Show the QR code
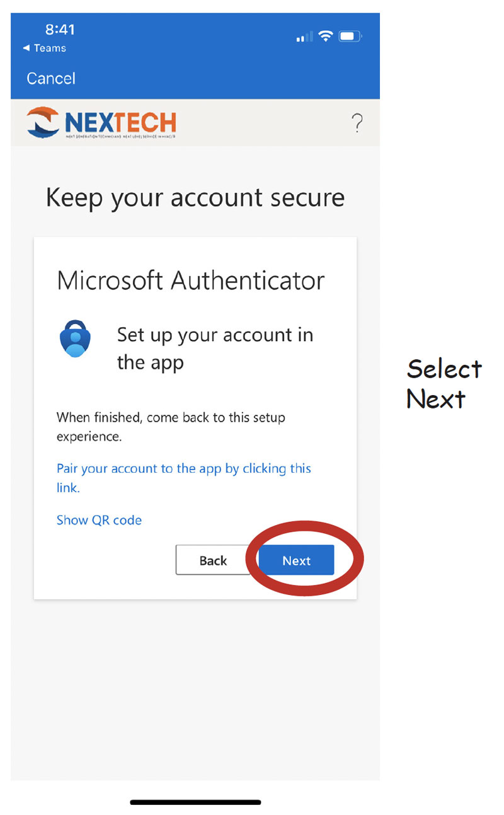This screenshot has height=815, width=504. (99, 520)
